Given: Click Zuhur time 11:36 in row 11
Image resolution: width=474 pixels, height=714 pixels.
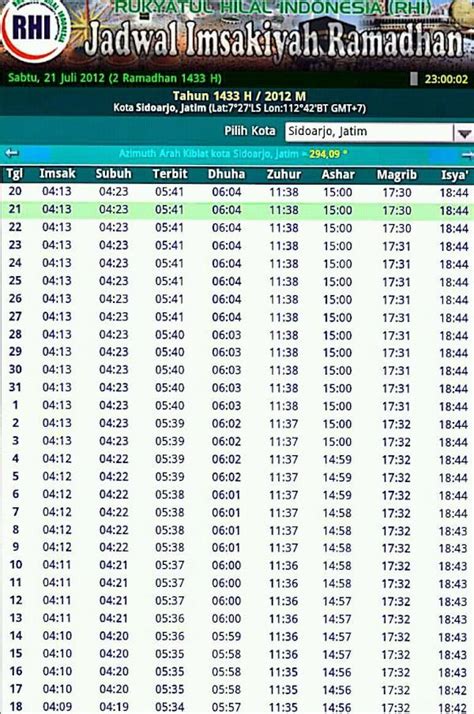Looking at the screenshot, I should click(284, 583).
